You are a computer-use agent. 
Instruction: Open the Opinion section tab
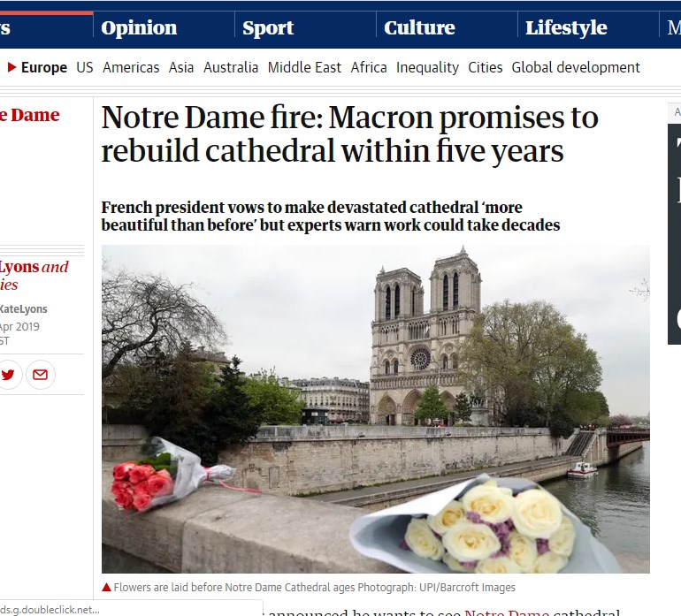point(139,28)
